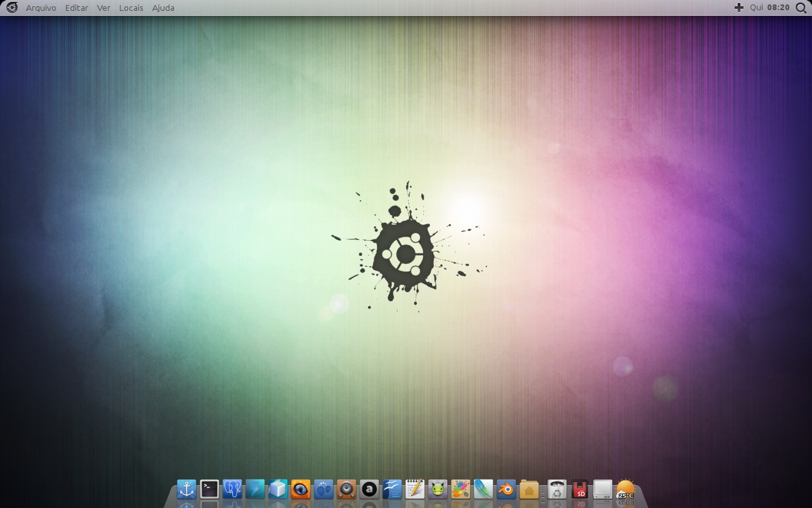Viewport: 812px width, 508px height.
Task: Open the Arquivo menu
Action: click(41, 8)
